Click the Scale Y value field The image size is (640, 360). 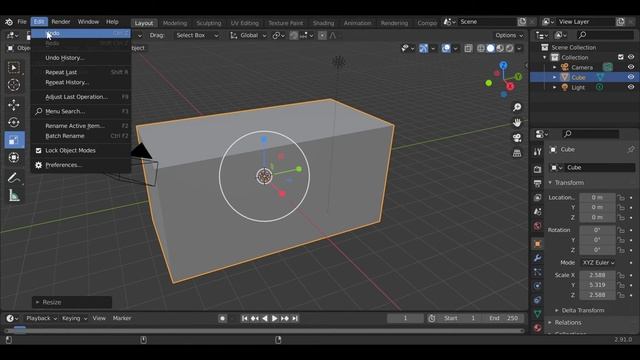click(x=597, y=285)
